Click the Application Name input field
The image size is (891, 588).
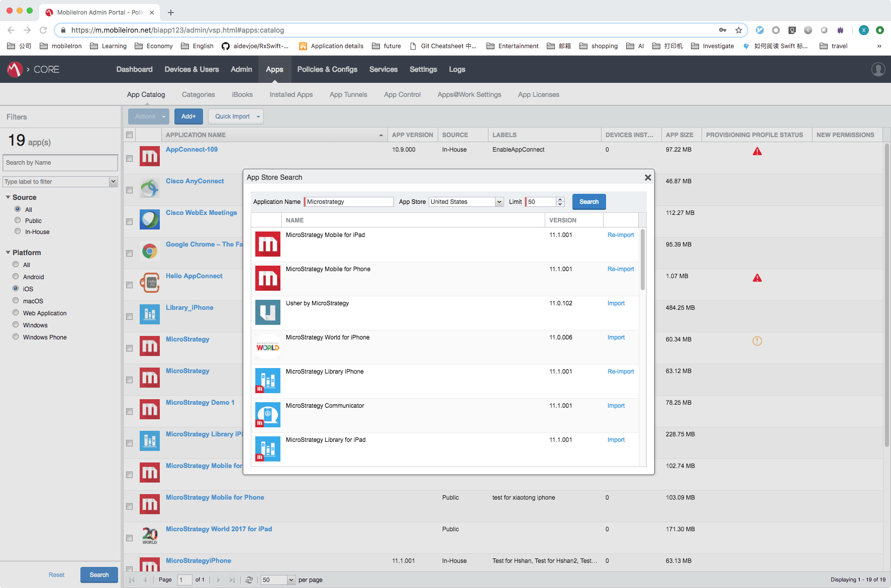pyautogui.click(x=349, y=202)
